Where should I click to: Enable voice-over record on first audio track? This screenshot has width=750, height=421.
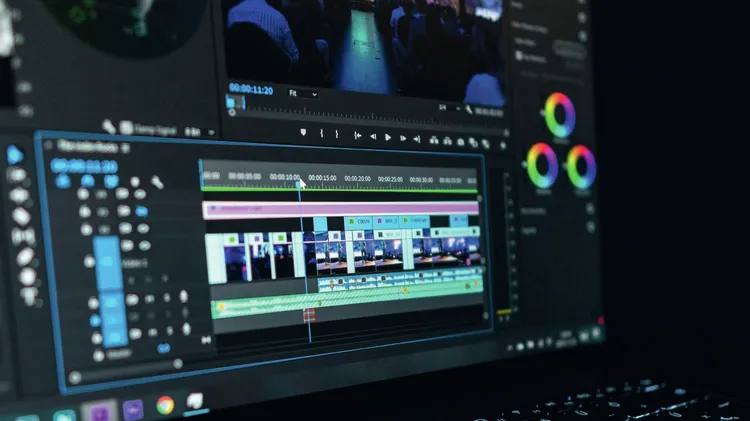click(184, 297)
